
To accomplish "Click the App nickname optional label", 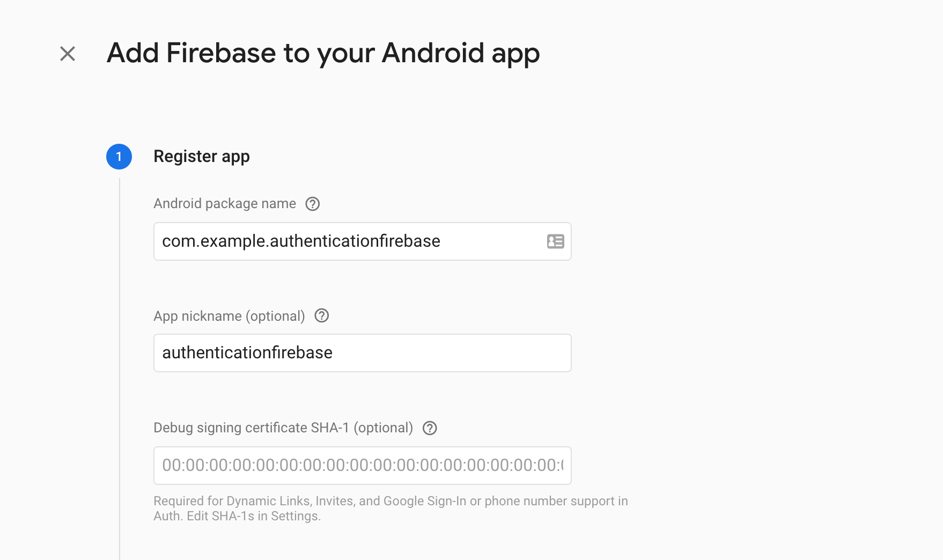I will pyautogui.click(x=229, y=316).
